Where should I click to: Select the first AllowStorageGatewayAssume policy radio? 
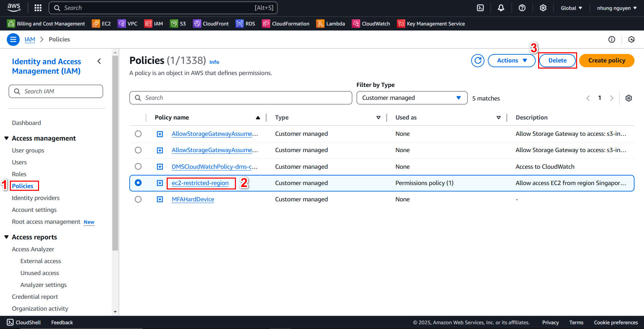[138, 134]
